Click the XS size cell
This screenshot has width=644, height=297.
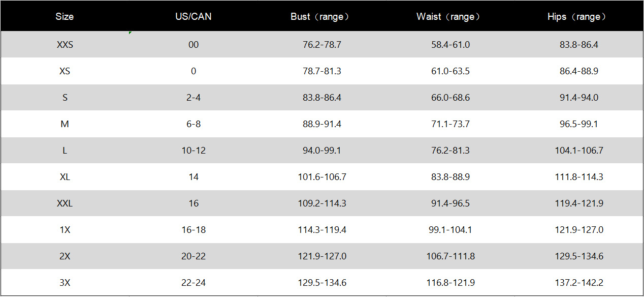pos(65,71)
